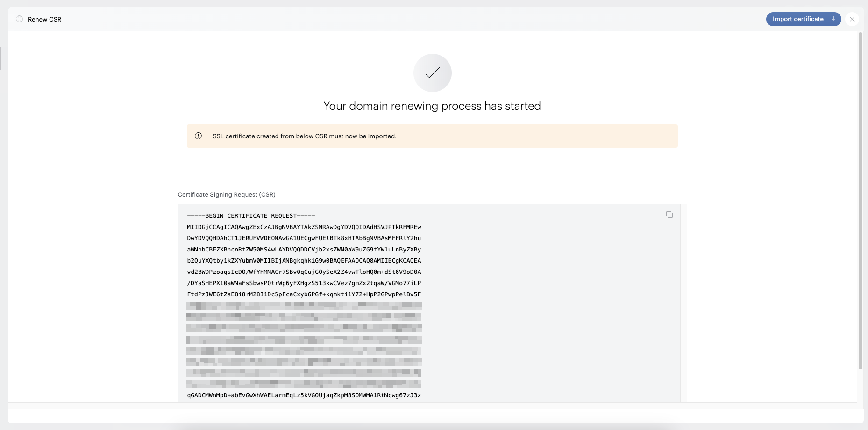Click the CSR line starting with DwYDVQQHDAhCT1
Image resolution: width=868 pixels, height=430 pixels.
(304, 238)
